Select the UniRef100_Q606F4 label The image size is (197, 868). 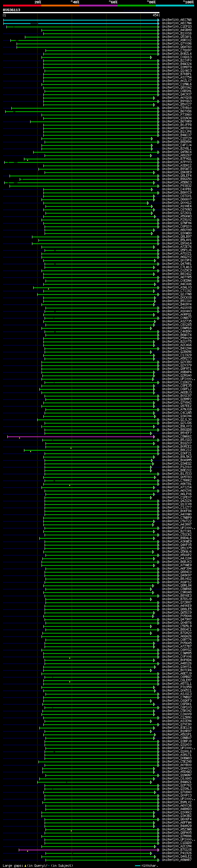pos(177,819)
